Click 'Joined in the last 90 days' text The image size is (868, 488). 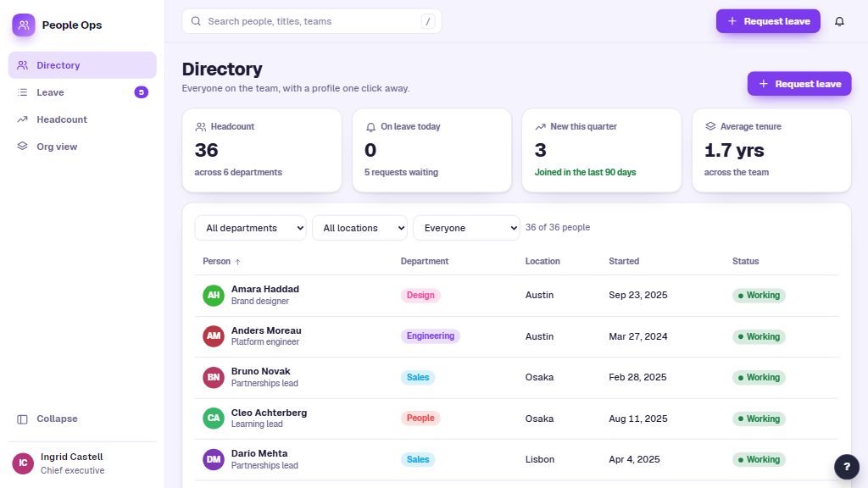click(x=585, y=172)
